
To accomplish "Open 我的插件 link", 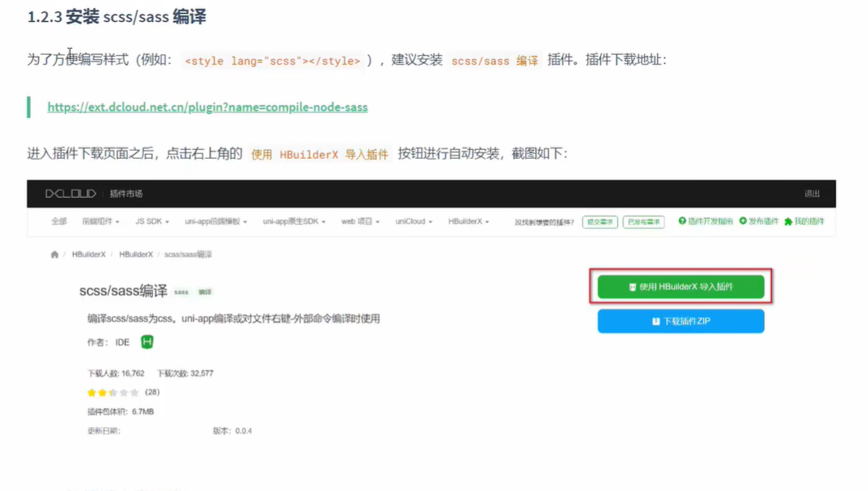I will tap(804, 221).
